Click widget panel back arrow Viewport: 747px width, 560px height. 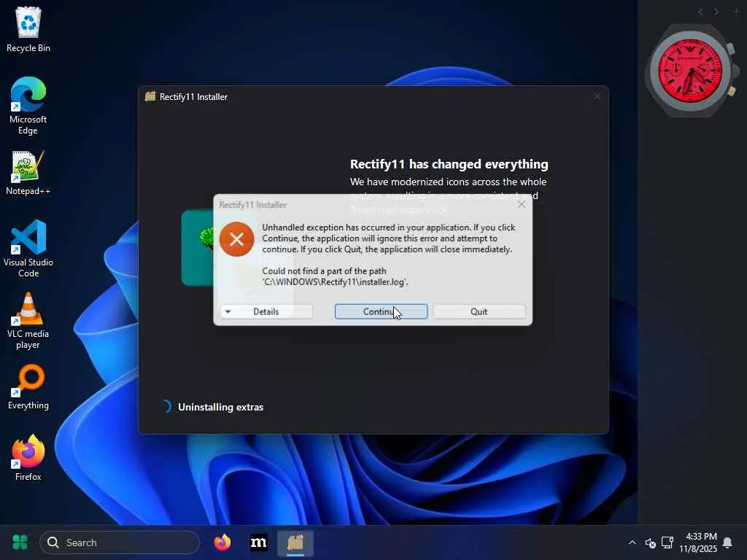(700, 12)
